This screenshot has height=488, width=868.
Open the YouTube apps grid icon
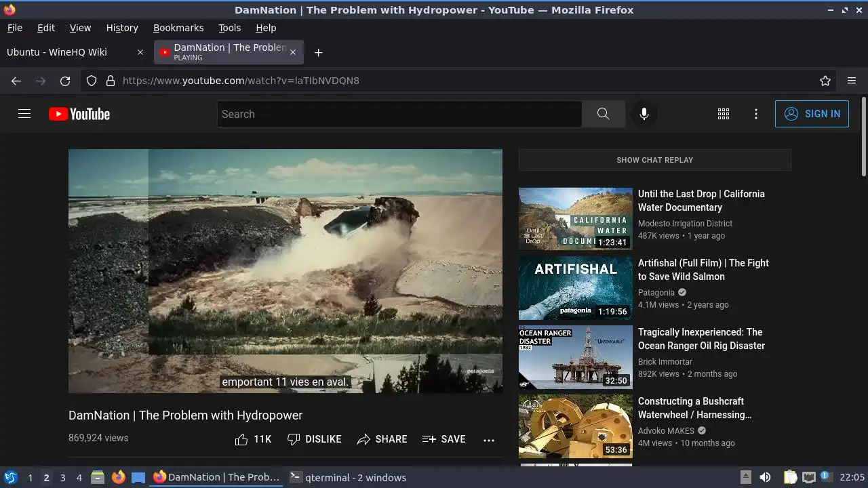point(724,114)
